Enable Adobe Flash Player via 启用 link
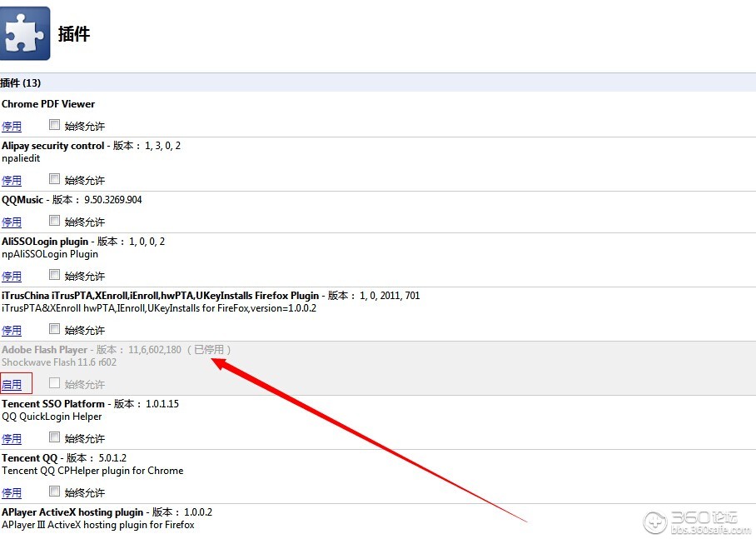The width and height of the screenshot is (756, 539). point(12,385)
